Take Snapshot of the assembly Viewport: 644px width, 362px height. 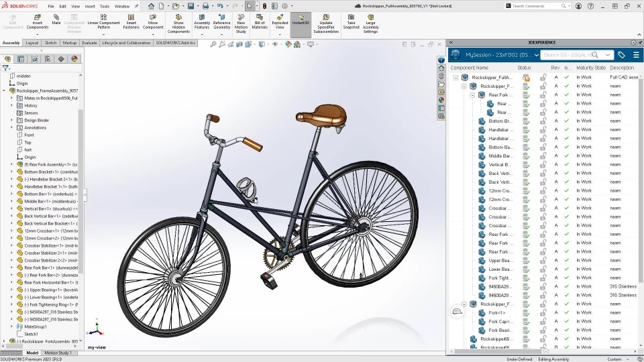(x=351, y=22)
